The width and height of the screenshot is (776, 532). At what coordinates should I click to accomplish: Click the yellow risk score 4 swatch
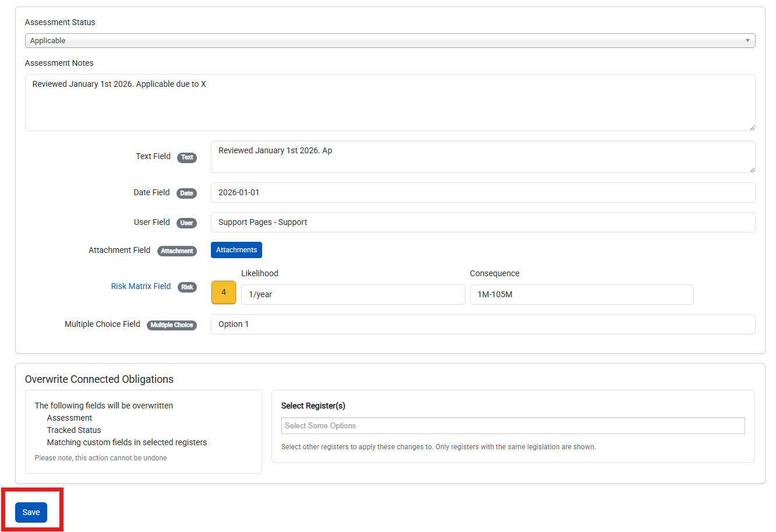pos(224,293)
